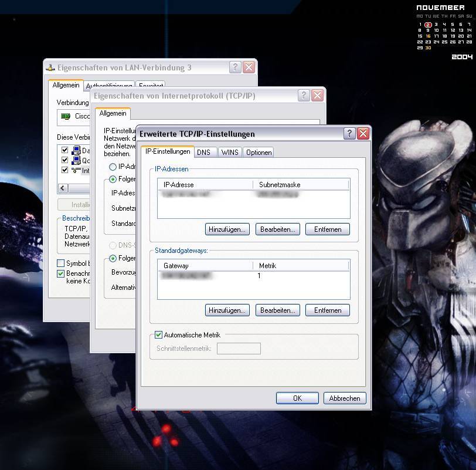Select Allgemein tab in LAN-Verbindung 3 window
This screenshot has height=470, width=476.
tap(66, 84)
